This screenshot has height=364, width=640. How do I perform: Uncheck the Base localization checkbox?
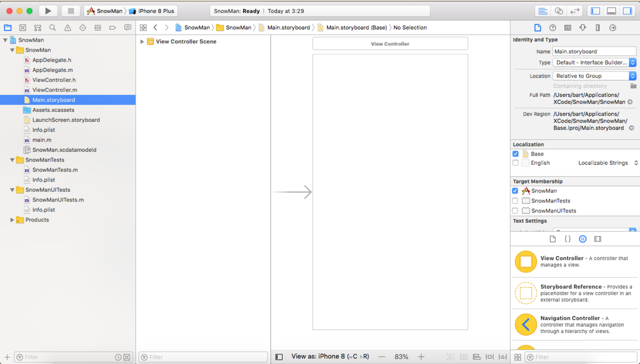515,153
